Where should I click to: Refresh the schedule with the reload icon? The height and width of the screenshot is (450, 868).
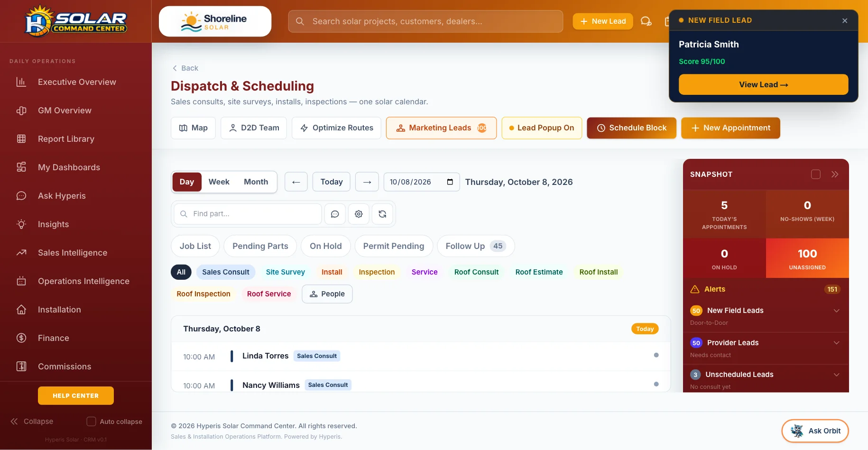tap(382, 214)
